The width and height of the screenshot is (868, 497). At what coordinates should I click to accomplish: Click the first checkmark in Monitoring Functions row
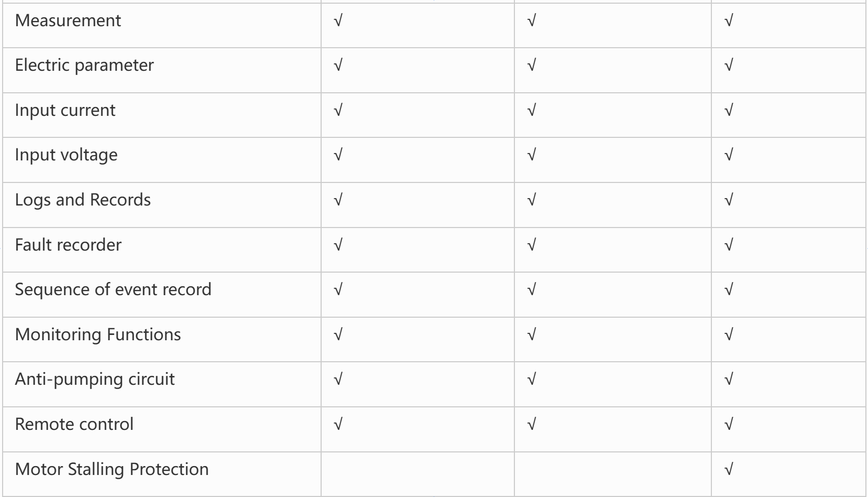coord(338,334)
